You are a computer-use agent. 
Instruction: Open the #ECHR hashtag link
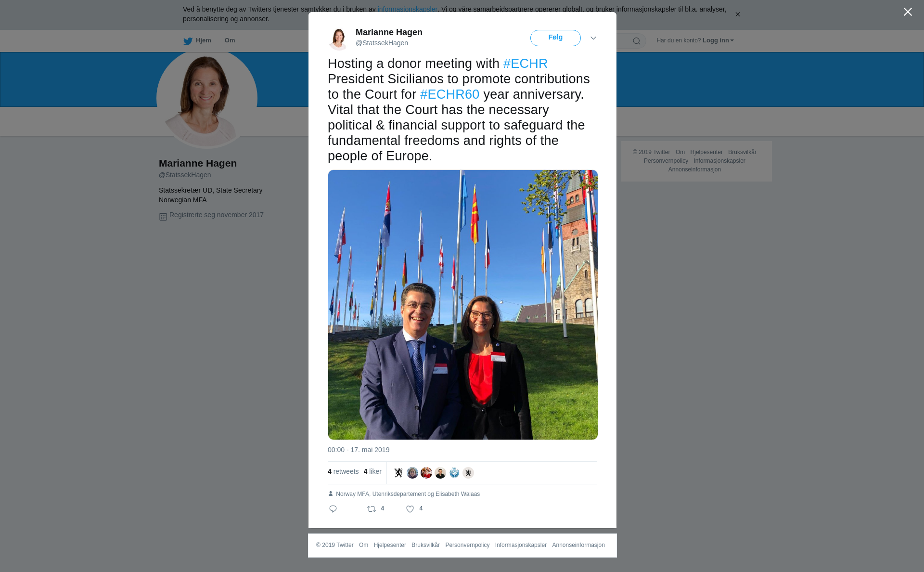[526, 64]
